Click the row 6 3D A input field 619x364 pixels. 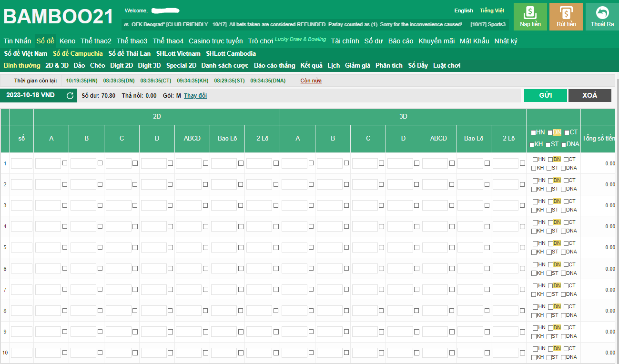pos(294,269)
